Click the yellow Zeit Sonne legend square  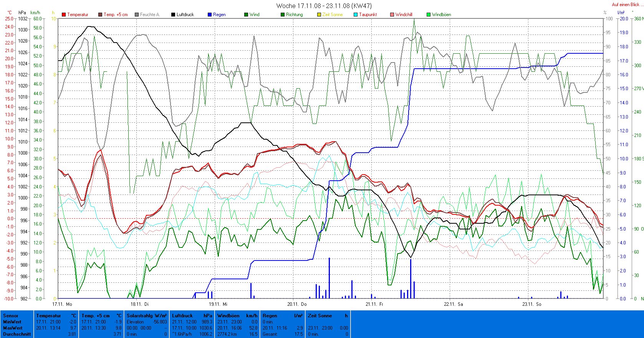point(319,15)
